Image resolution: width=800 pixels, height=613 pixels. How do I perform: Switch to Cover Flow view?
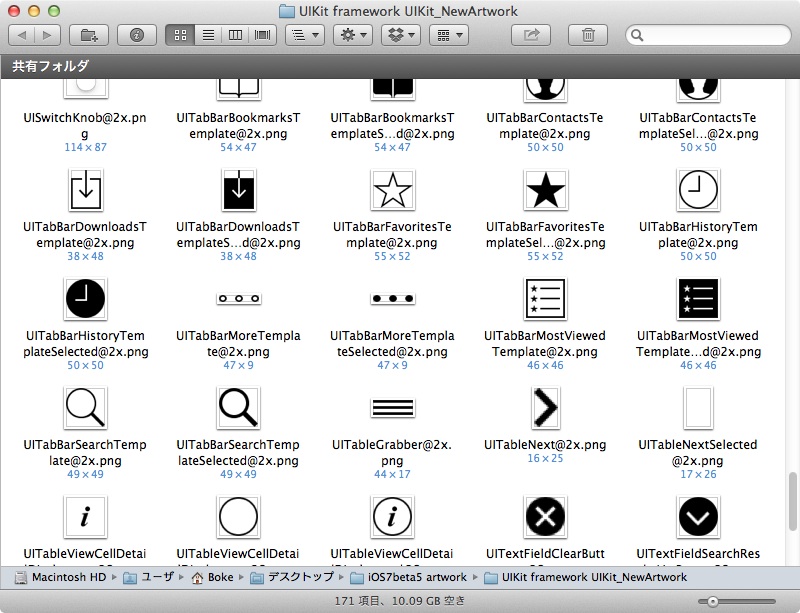pos(263,35)
